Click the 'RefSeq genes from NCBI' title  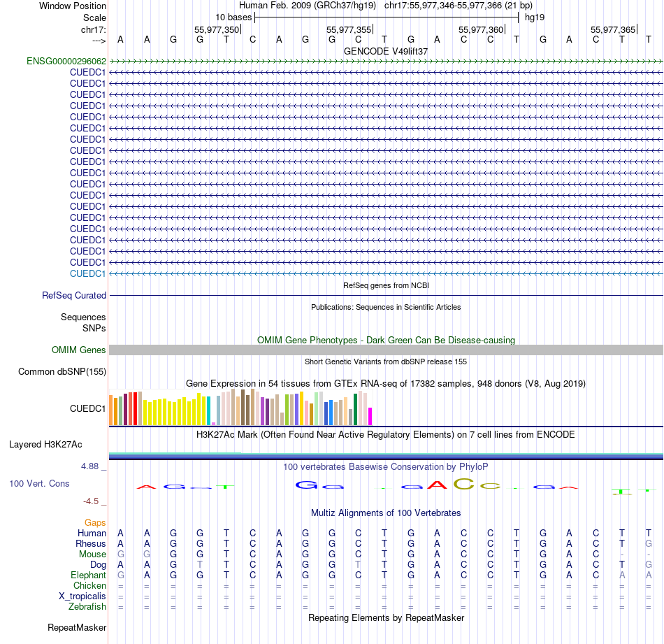click(387, 285)
